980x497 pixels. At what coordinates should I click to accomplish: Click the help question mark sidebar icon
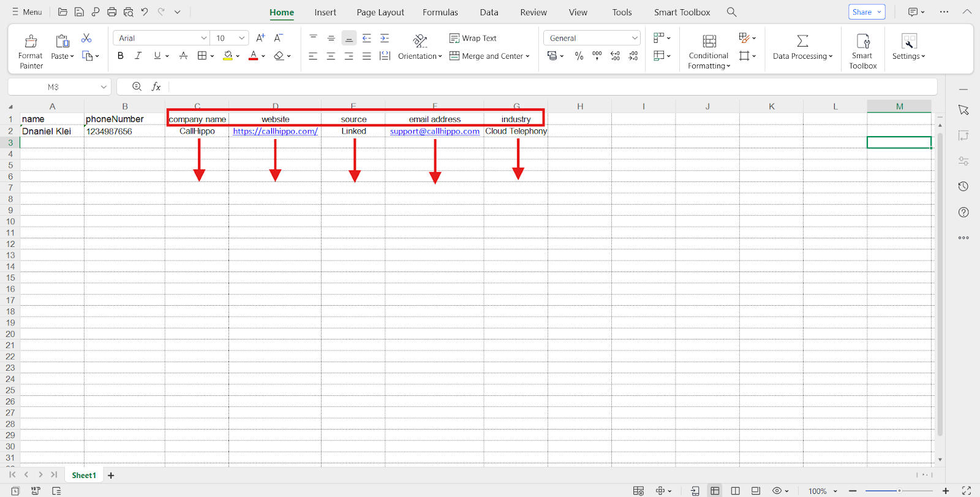tap(963, 212)
